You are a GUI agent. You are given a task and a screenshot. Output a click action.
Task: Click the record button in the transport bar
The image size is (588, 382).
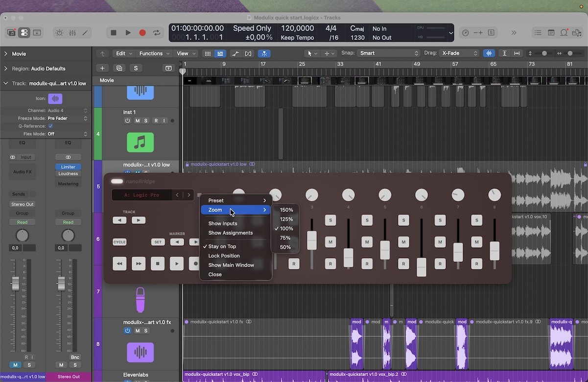point(142,33)
